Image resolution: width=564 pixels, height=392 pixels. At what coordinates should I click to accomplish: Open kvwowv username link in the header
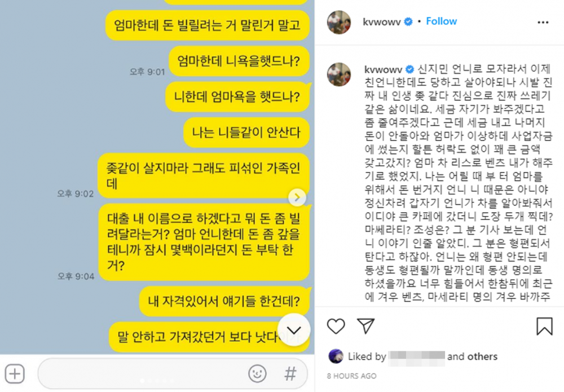[x=382, y=21]
